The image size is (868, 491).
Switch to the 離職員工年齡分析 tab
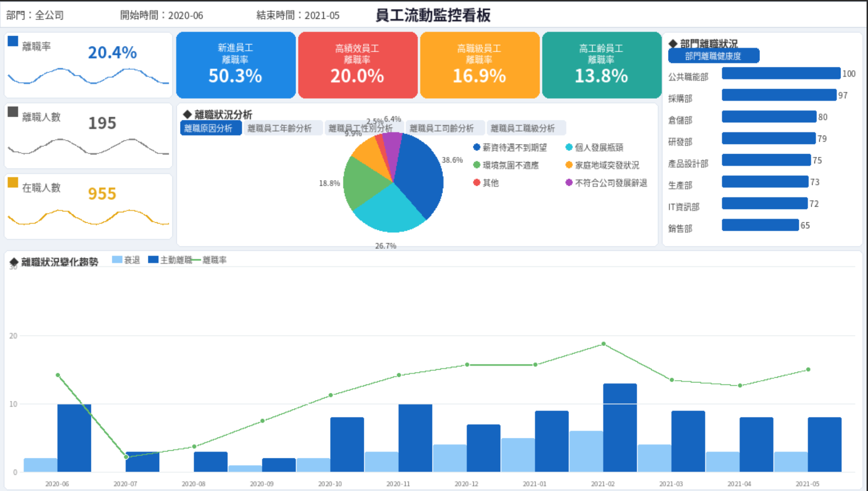coord(280,128)
